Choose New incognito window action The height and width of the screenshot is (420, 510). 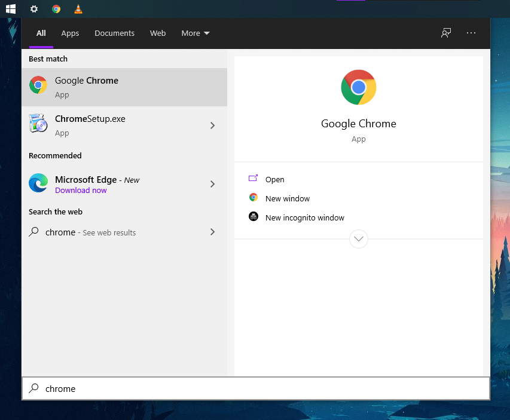(305, 218)
